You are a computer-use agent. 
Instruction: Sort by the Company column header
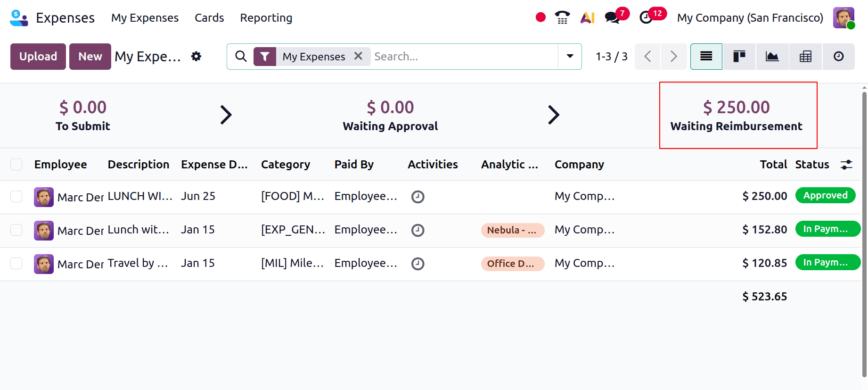(x=579, y=165)
